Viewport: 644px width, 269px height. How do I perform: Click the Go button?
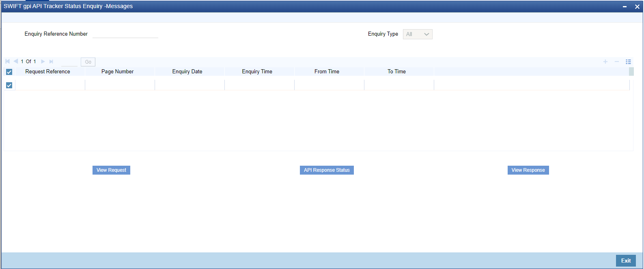click(x=88, y=62)
